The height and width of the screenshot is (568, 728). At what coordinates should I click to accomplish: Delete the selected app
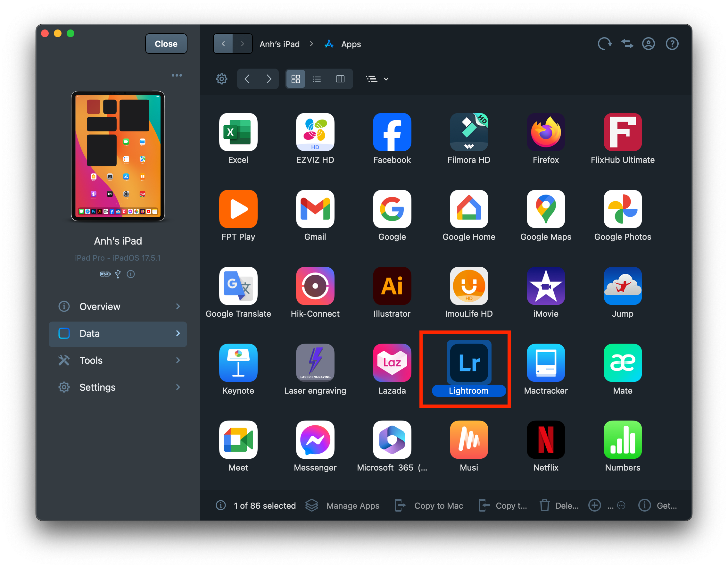coord(559,505)
